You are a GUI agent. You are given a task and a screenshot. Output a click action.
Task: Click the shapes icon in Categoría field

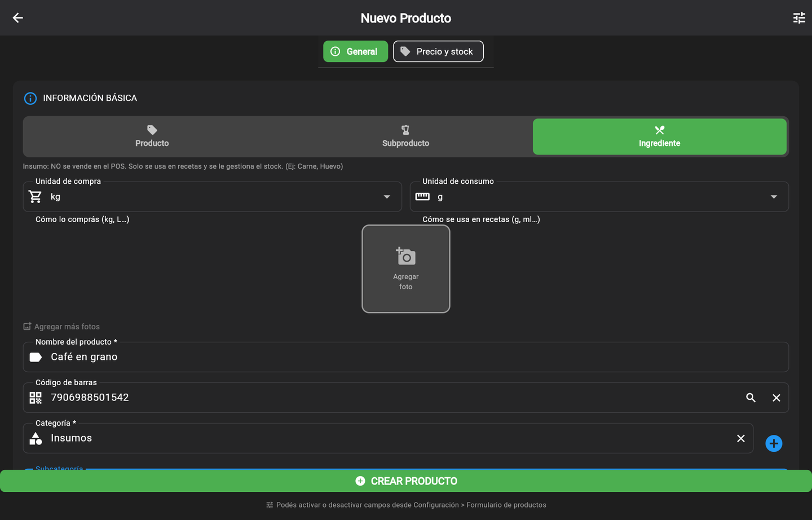click(x=36, y=438)
